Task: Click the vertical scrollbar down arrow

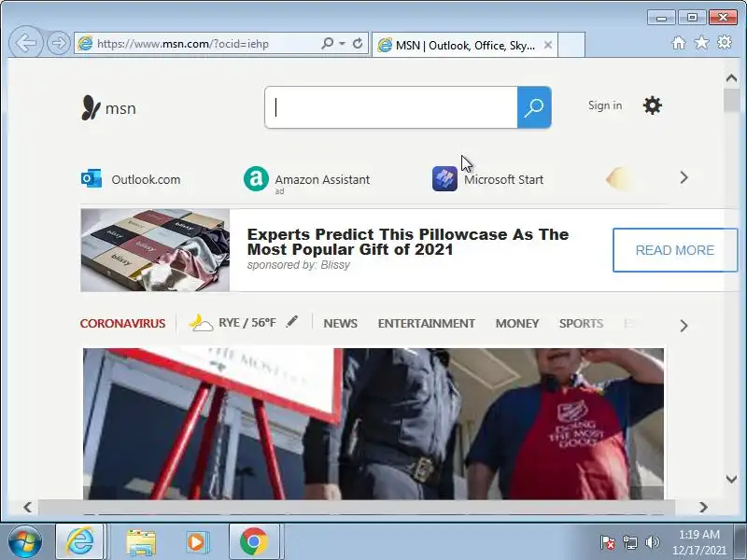Action: (x=731, y=479)
